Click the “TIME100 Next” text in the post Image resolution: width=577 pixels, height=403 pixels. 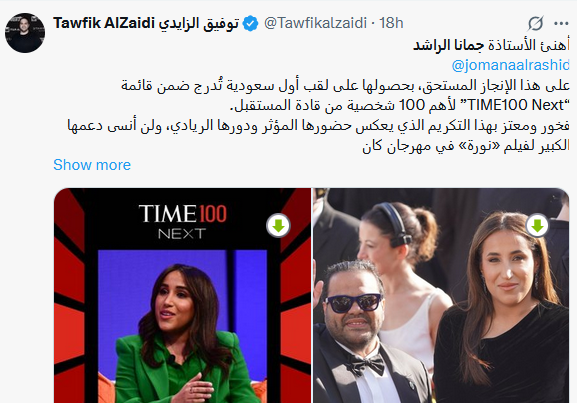coord(514,105)
